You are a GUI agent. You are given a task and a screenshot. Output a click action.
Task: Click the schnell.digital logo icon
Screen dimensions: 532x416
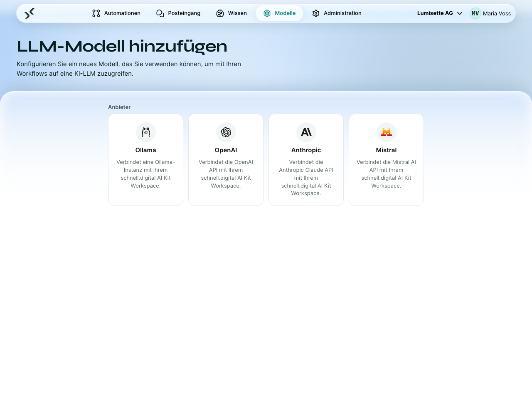coord(30,13)
